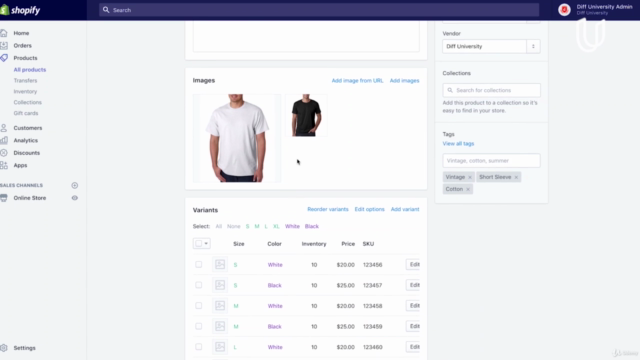Click the white t-shirt product image
The width and height of the screenshot is (640, 360).
tap(237, 138)
